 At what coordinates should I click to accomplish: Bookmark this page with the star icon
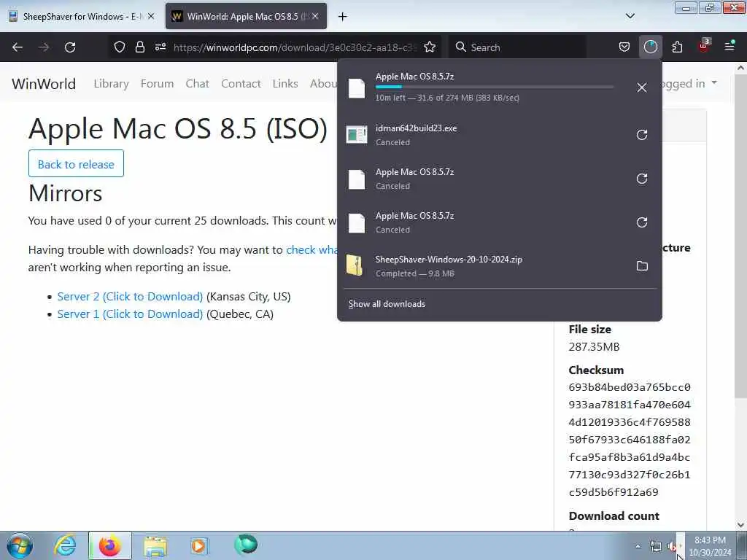point(430,47)
